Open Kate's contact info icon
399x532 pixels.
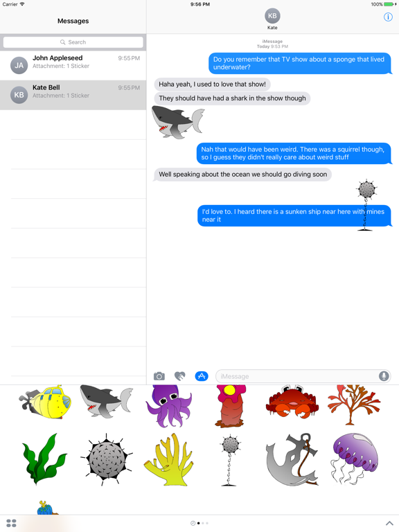[388, 17]
